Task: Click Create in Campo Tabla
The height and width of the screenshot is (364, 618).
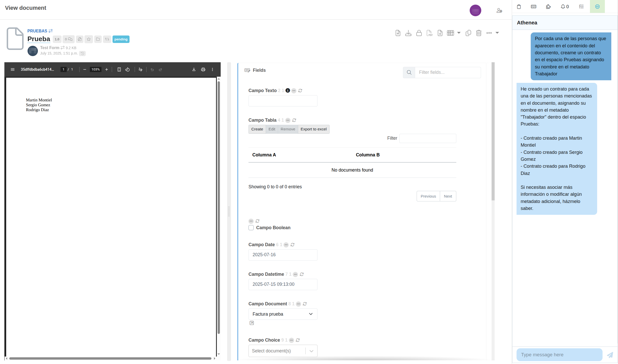Action: pyautogui.click(x=257, y=129)
